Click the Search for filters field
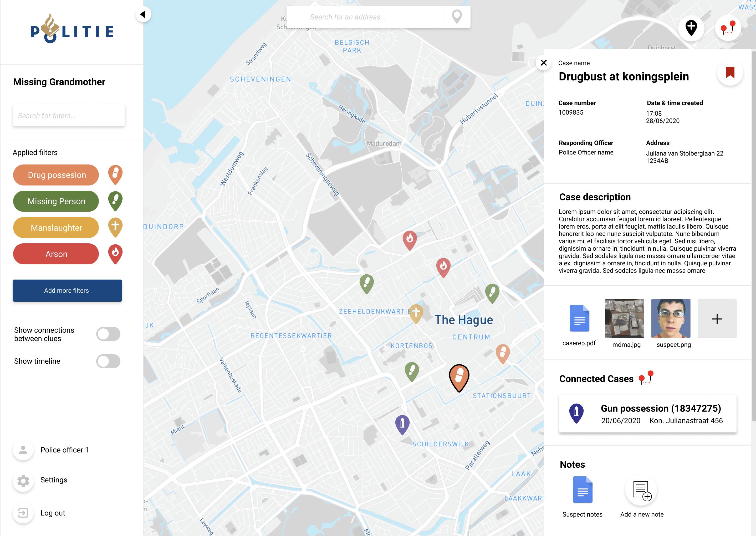The image size is (756, 536). click(x=69, y=116)
